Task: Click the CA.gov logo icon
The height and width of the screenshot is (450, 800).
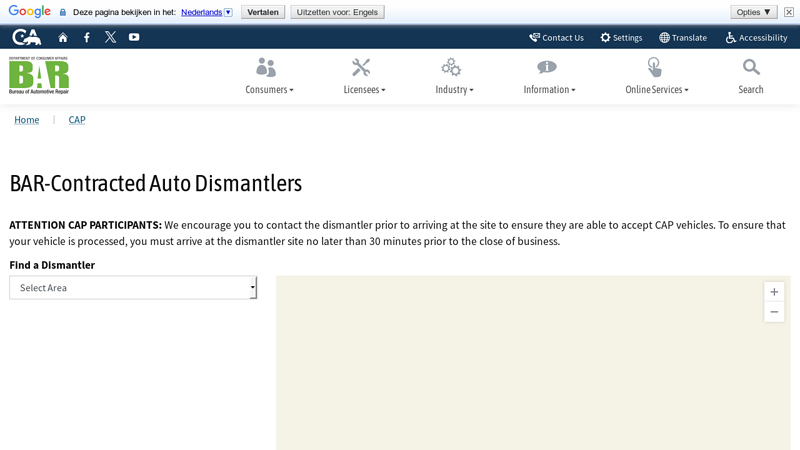Action: click(x=26, y=37)
